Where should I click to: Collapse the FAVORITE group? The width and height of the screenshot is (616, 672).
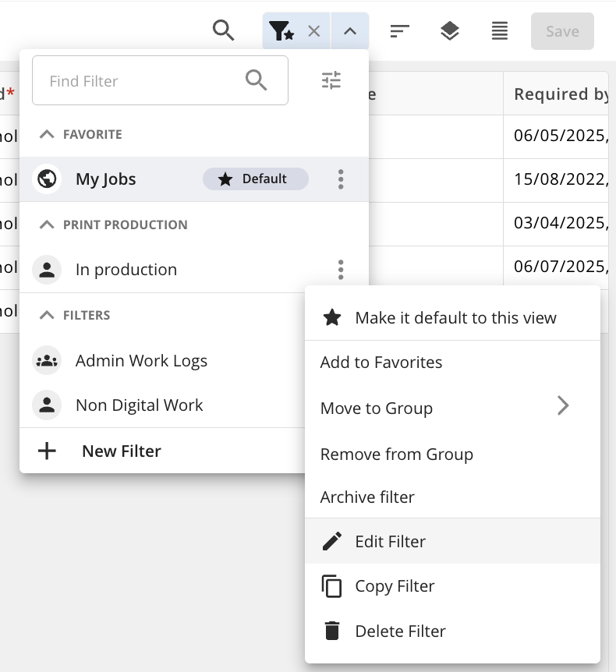(x=47, y=134)
